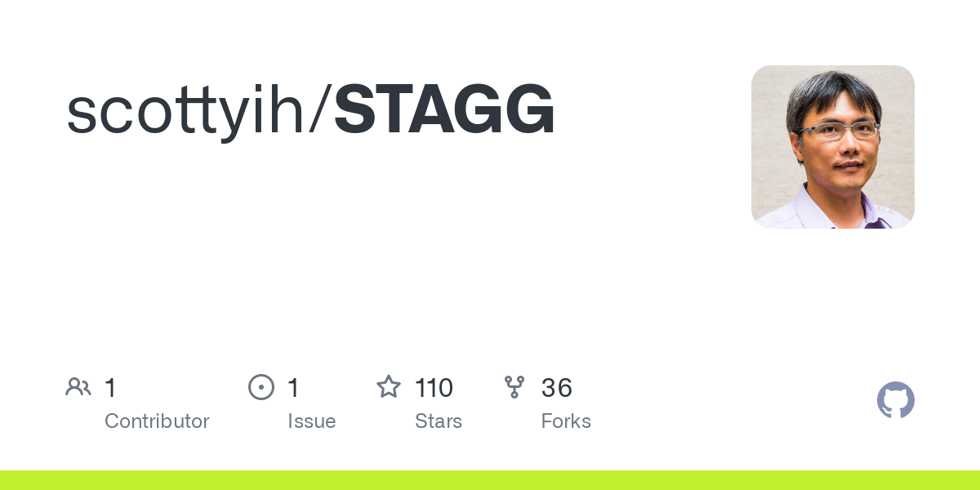
Task: Click the issue circle-dot icon
Action: [x=261, y=387]
